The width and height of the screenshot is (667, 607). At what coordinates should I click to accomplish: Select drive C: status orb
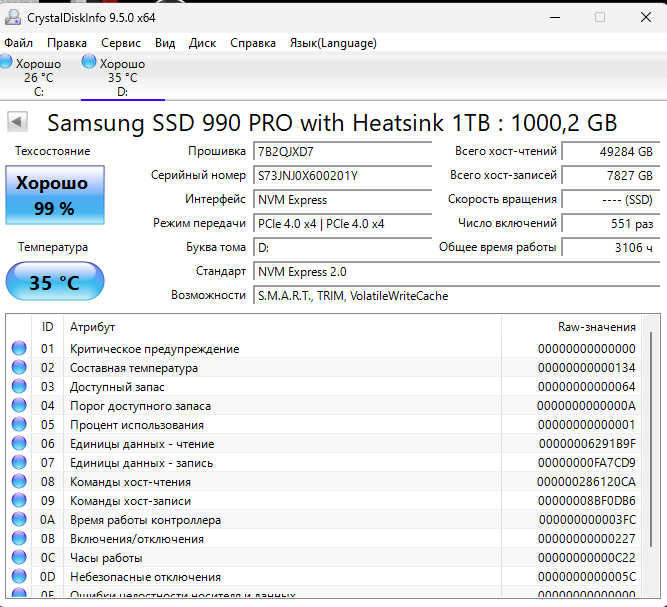6,63
